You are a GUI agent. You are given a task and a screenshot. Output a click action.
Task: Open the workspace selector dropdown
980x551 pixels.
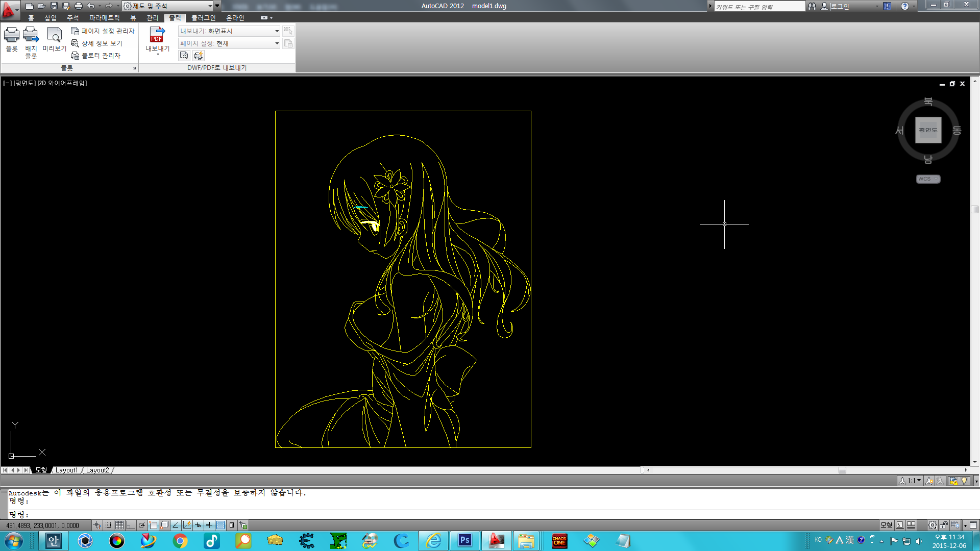pyautogui.click(x=210, y=6)
